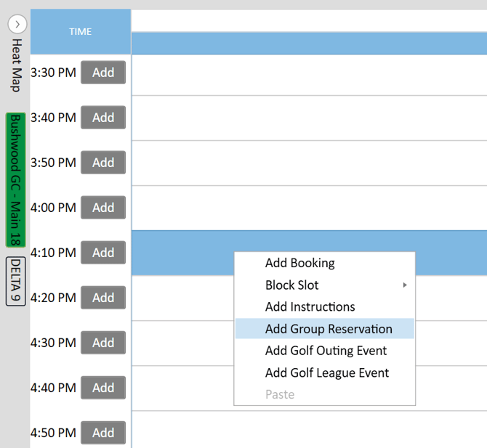Choose Add Group Reservation menu entry
The image size is (487, 448).
[x=329, y=329]
